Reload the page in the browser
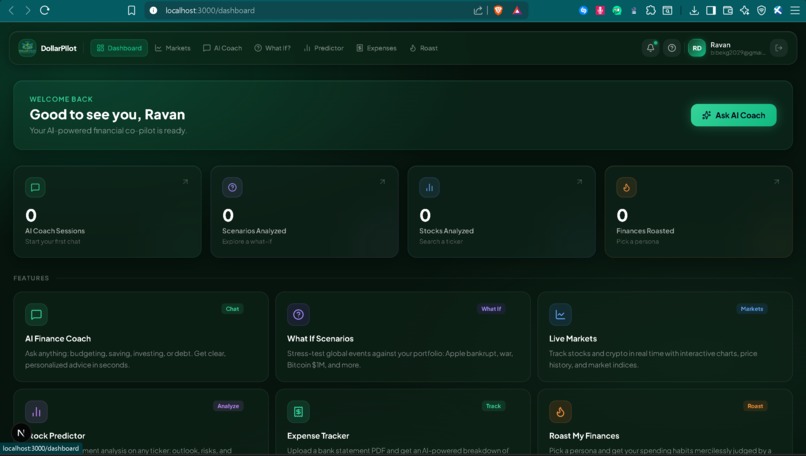This screenshot has width=806, height=456. pos(45,10)
